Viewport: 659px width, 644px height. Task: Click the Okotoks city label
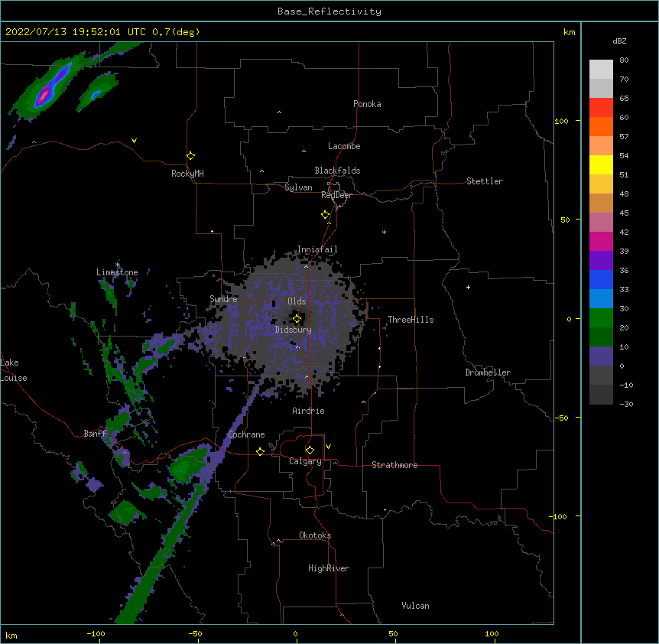coord(315,535)
